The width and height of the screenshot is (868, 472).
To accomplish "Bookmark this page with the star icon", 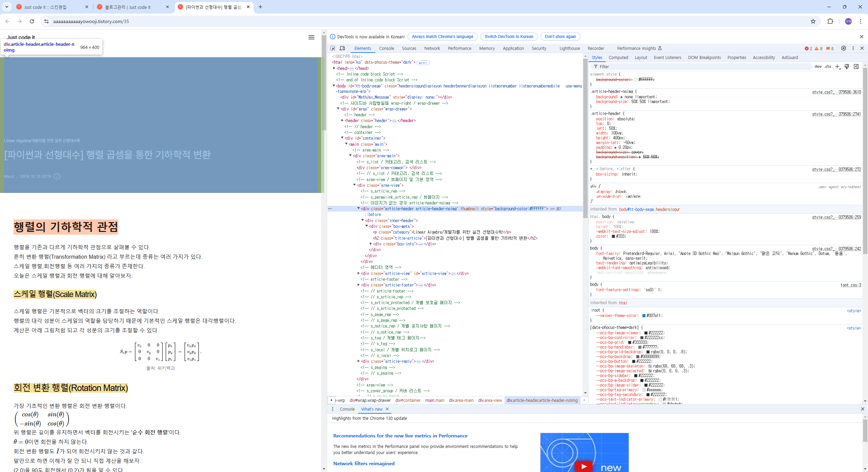I will tap(813, 21).
